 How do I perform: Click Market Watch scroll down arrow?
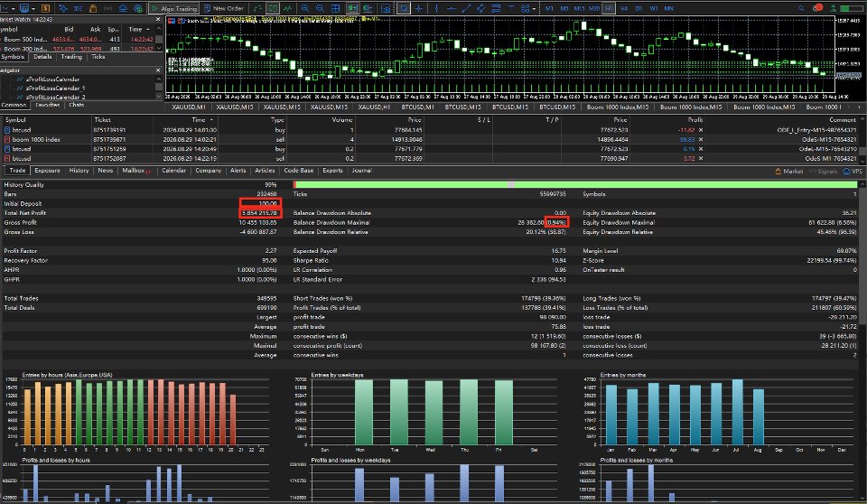coord(159,48)
